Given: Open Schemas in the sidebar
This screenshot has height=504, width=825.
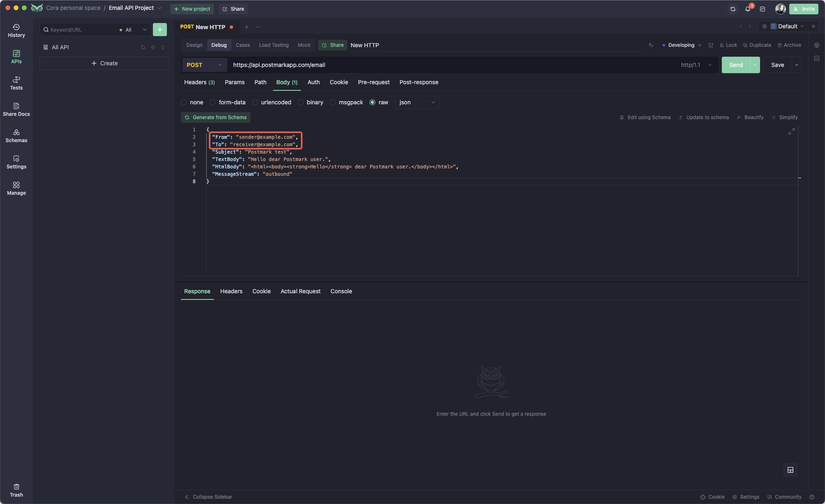Looking at the screenshot, I should tap(16, 136).
